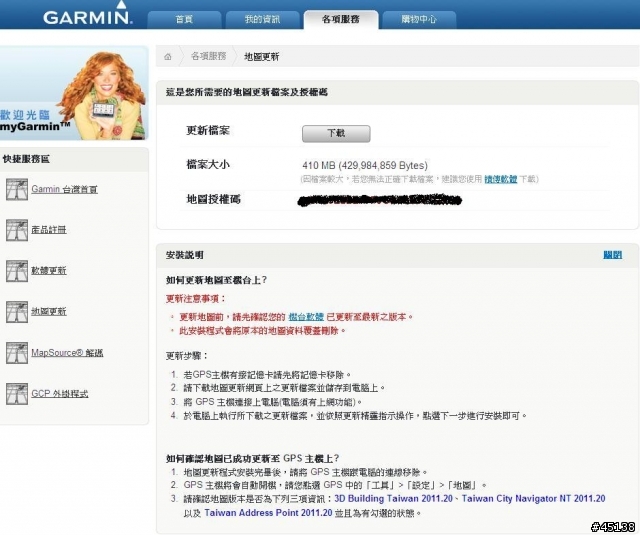Click the 更新步驟 heading

pyautogui.click(x=187, y=356)
